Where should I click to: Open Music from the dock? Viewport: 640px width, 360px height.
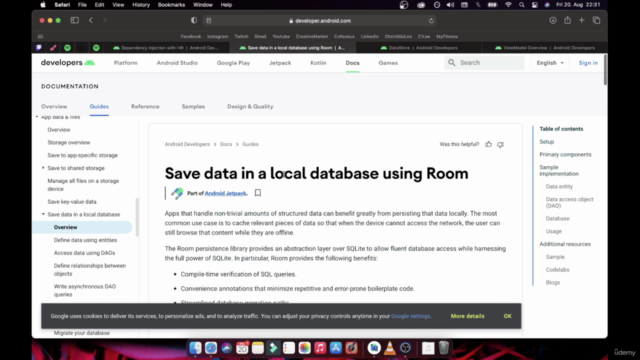320,348
